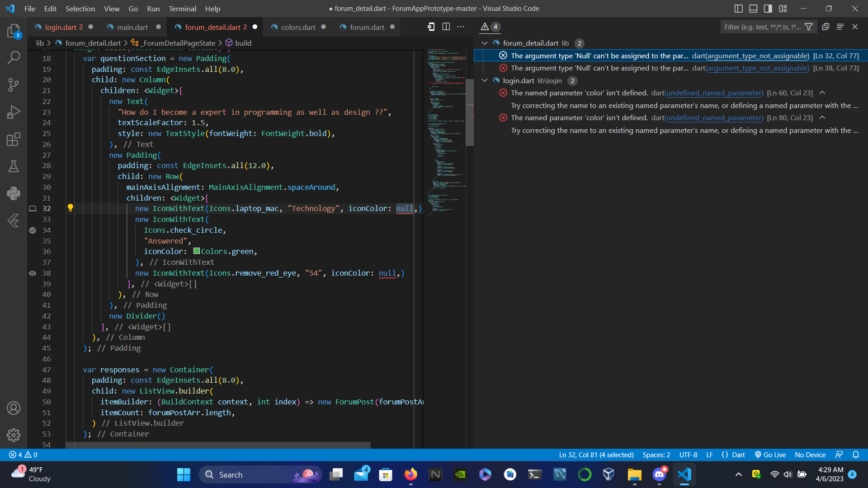Select the Python extension icon
The image size is (868, 488).
pyautogui.click(x=14, y=193)
